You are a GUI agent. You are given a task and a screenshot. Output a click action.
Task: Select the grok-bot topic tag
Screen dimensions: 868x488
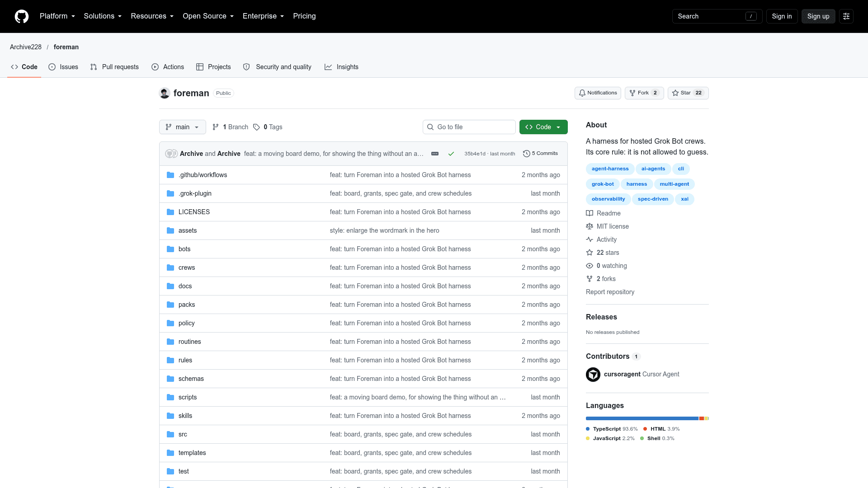[x=603, y=184]
